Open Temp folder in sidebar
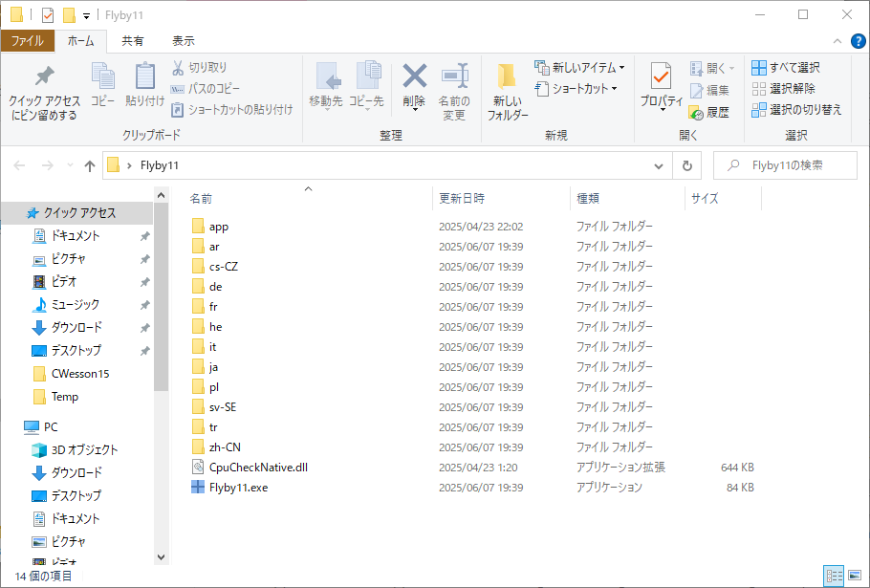 tap(64, 397)
